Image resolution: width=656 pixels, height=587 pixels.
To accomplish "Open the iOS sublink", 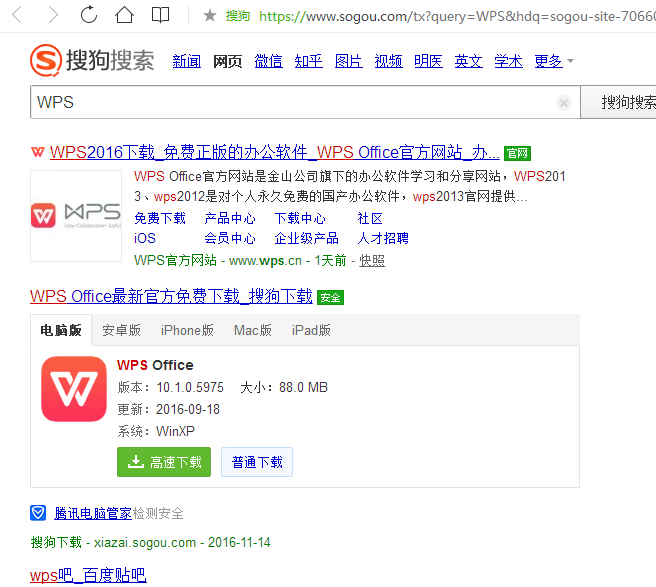I will tap(145, 238).
